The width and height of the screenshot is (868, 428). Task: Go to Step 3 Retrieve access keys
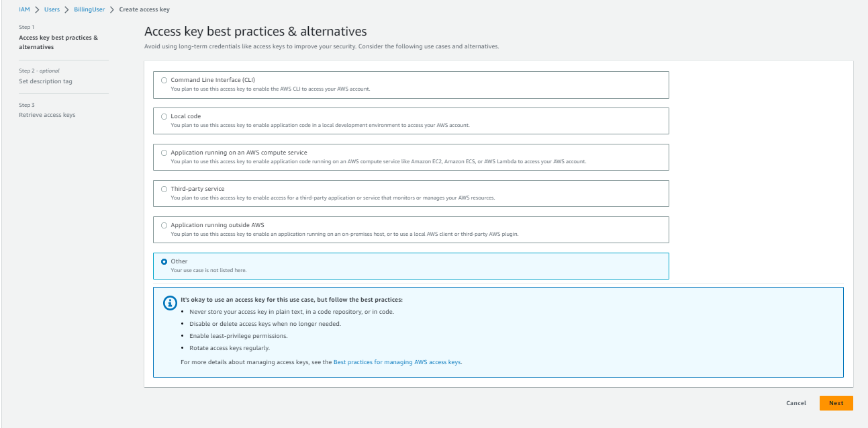[47, 115]
